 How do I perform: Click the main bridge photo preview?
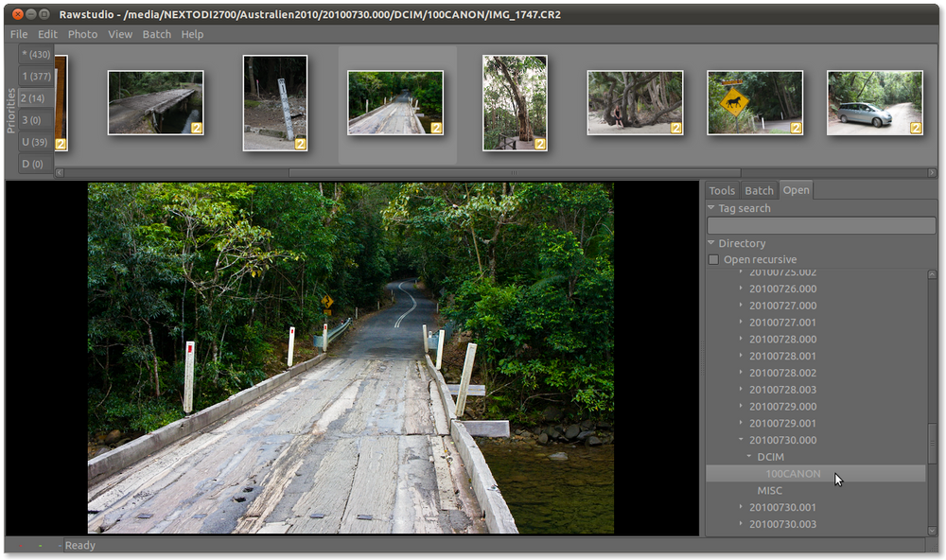(x=351, y=358)
